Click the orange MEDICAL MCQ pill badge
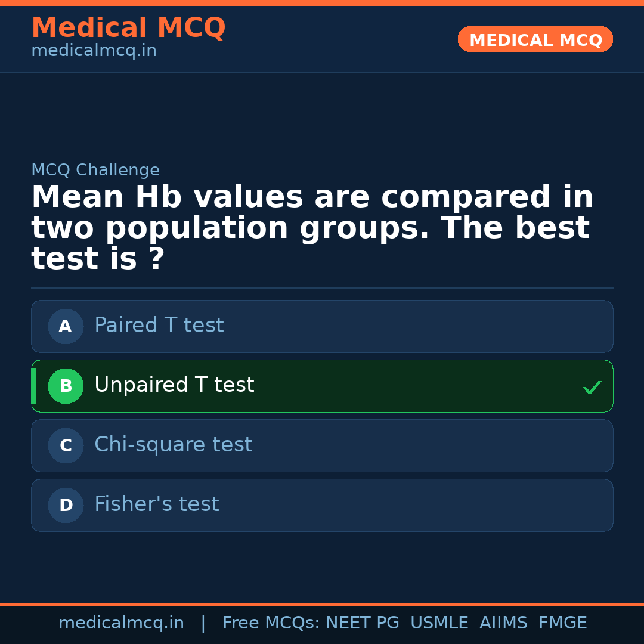Screen dimensions: 644x644 point(535,39)
